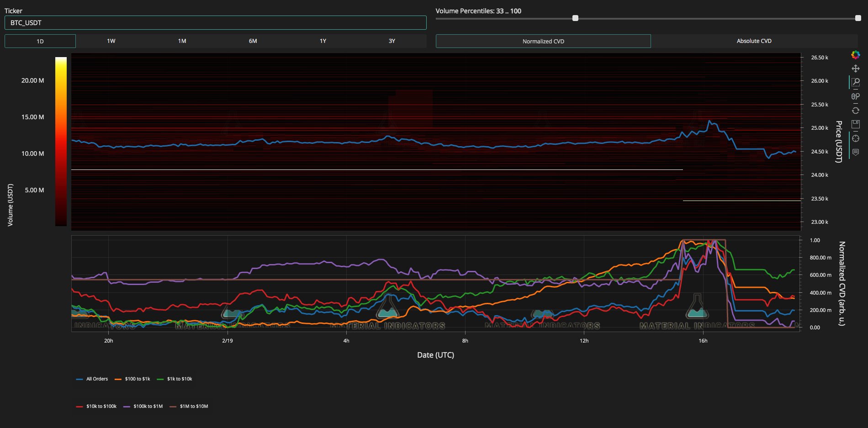The height and width of the screenshot is (428, 868).
Task: Toggle the Hover tooltip tool
Action: 856,152
